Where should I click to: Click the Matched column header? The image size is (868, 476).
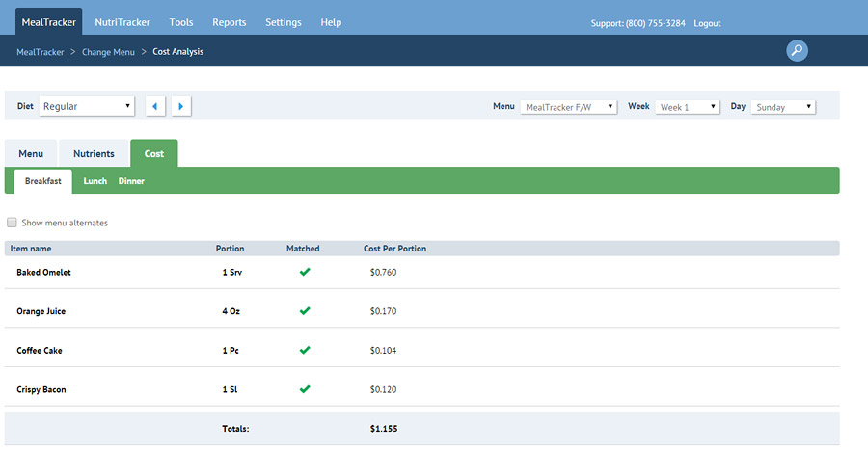303,249
